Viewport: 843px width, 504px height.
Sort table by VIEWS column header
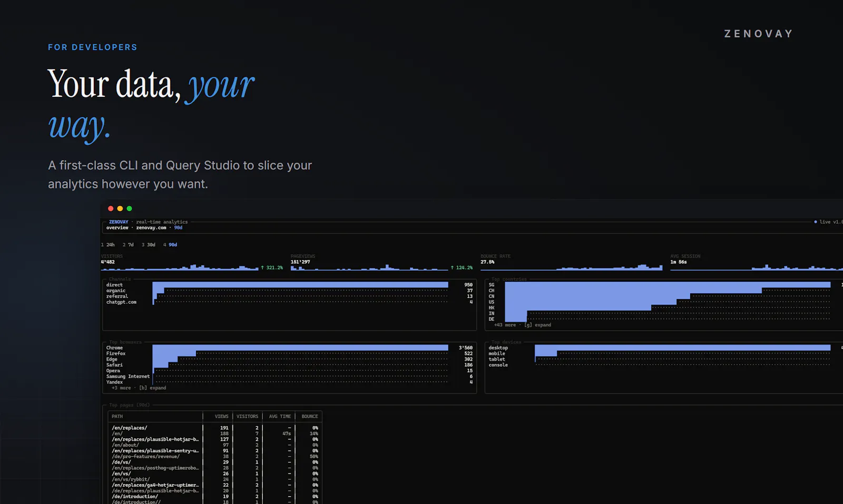point(222,417)
